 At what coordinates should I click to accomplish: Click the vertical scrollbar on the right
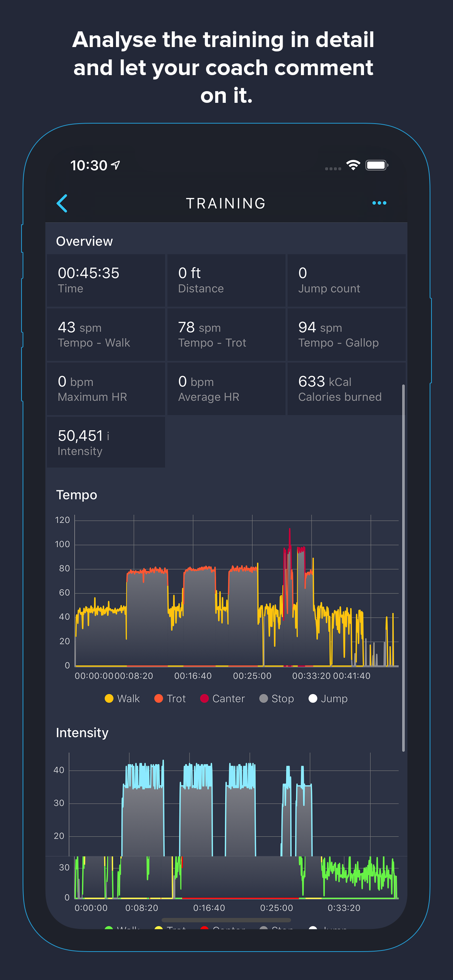403,568
